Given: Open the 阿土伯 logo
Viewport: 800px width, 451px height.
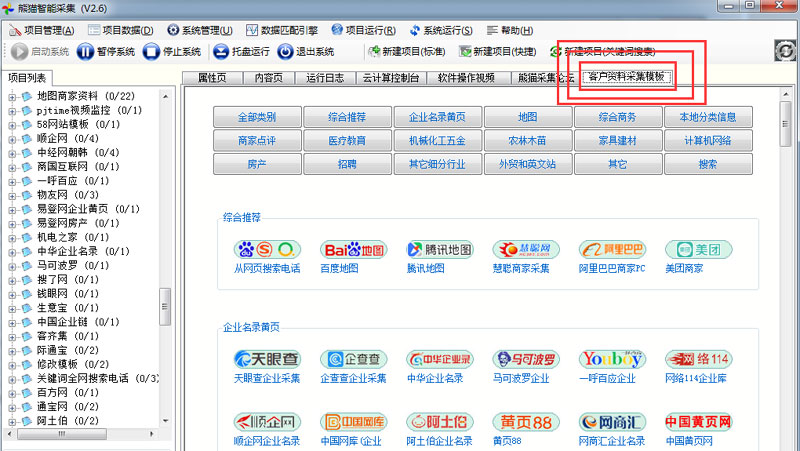Looking at the screenshot, I should click(x=440, y=422).
